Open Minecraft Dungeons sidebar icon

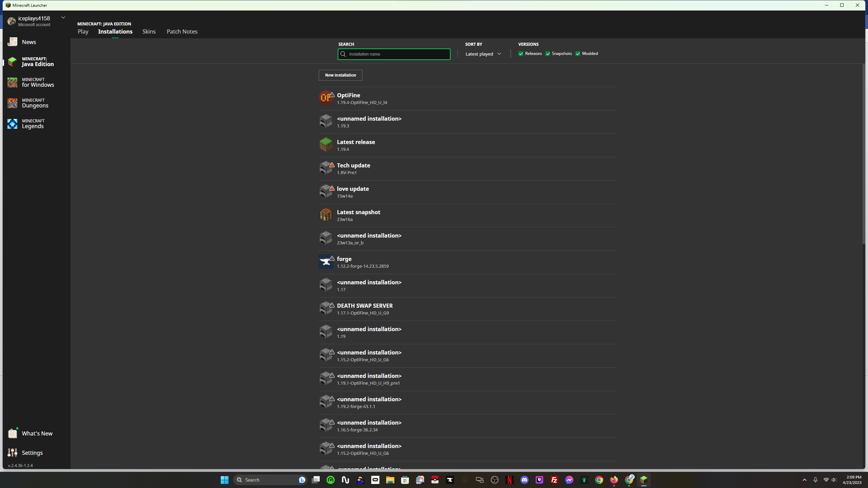click(x=12, y=103)
